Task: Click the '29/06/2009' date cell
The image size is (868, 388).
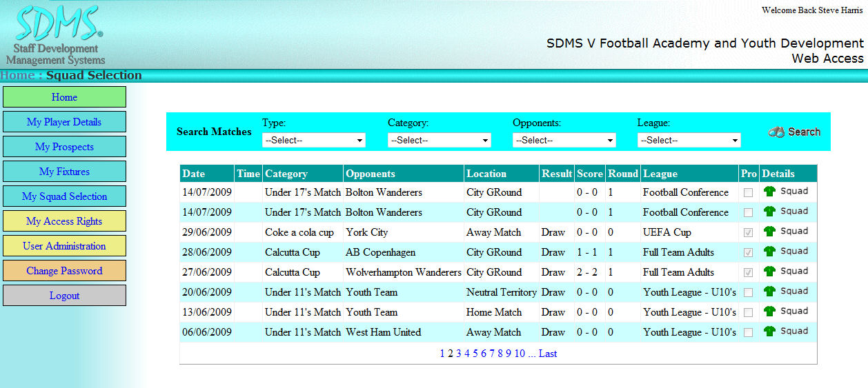Action: (207, 232)
